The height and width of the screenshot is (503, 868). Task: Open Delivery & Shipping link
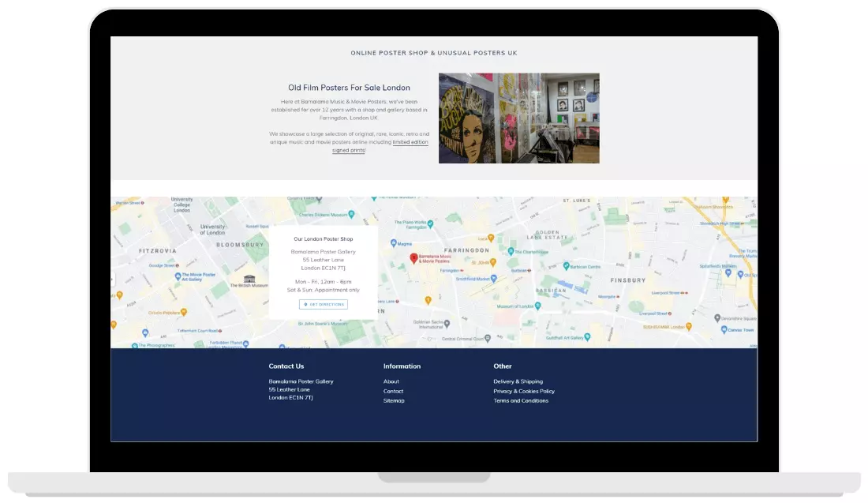point(518,381)
